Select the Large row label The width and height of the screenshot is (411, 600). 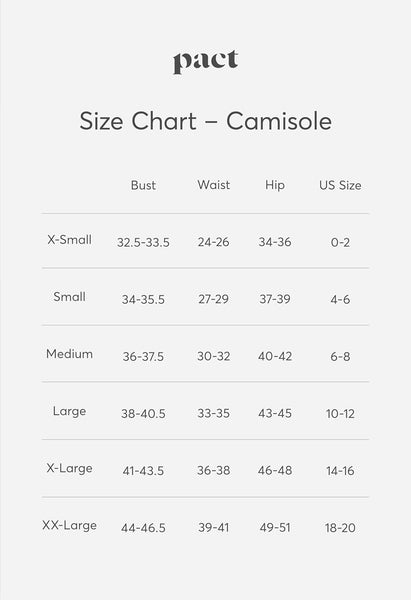click(x=69, y=411)
